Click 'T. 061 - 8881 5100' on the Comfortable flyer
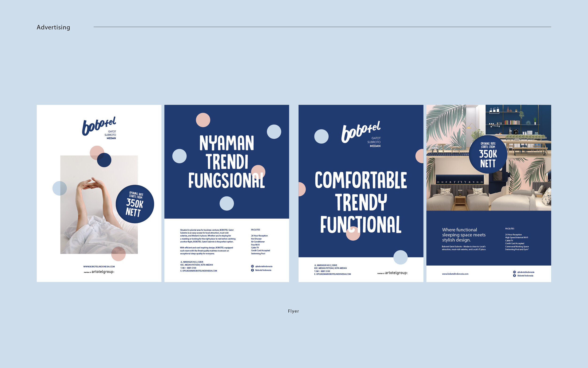Screen dimensions: 588x368 322,271
